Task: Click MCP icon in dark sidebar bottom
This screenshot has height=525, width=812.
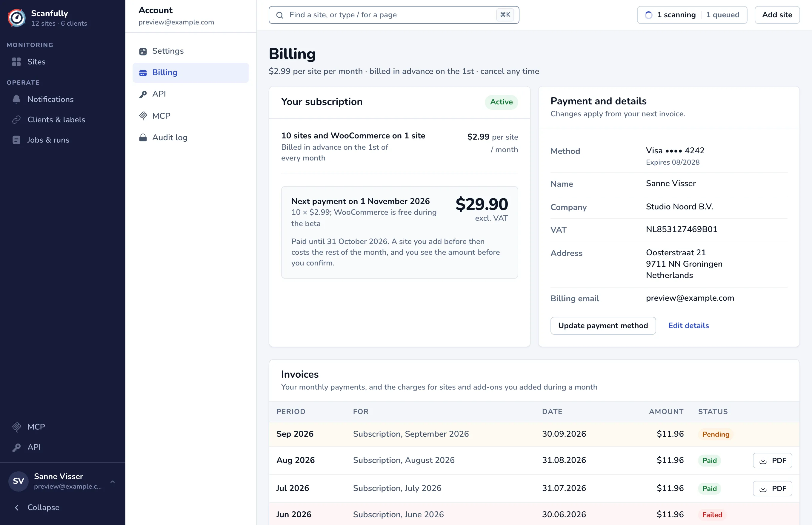Action: pos(16,427)
